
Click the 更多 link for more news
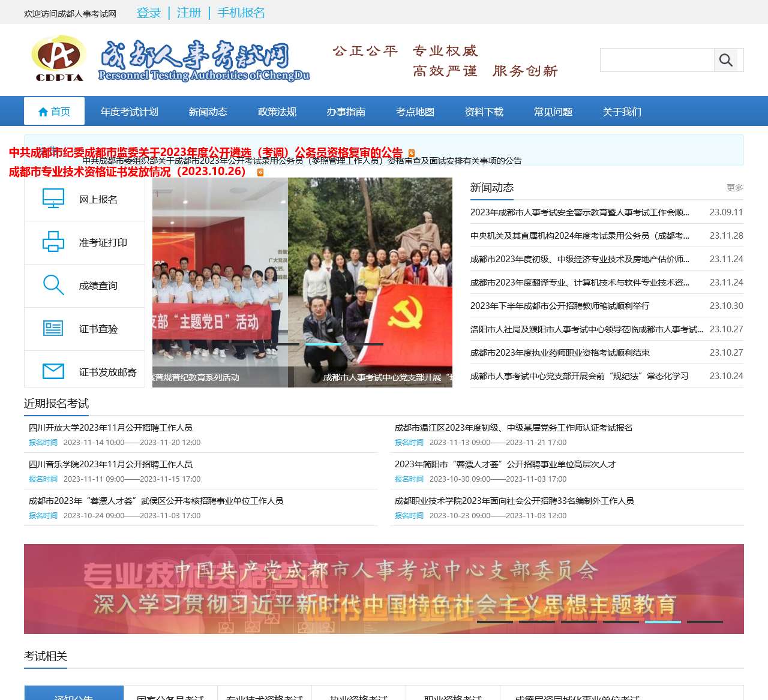coord(734,187)
